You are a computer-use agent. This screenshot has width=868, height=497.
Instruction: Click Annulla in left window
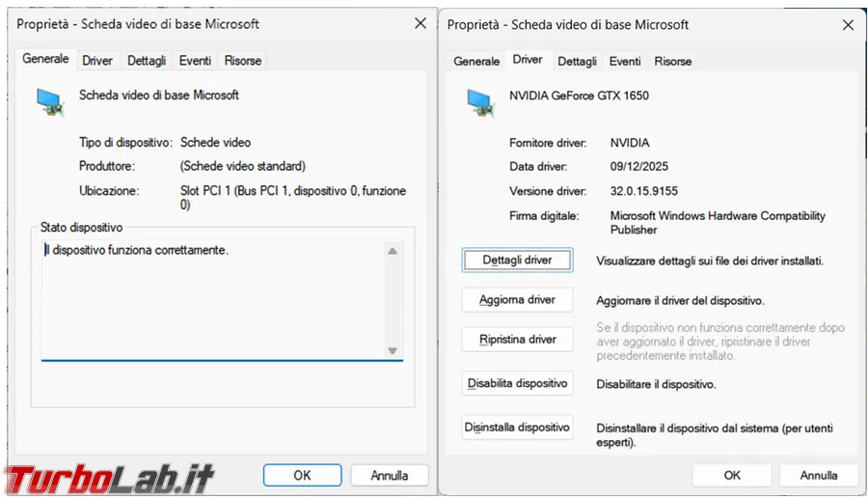[390, 476]
